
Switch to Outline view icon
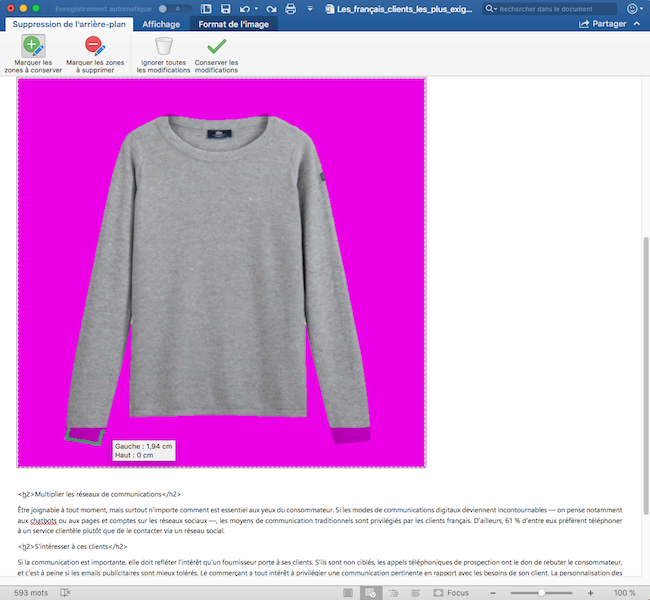[x=393, y=593]
